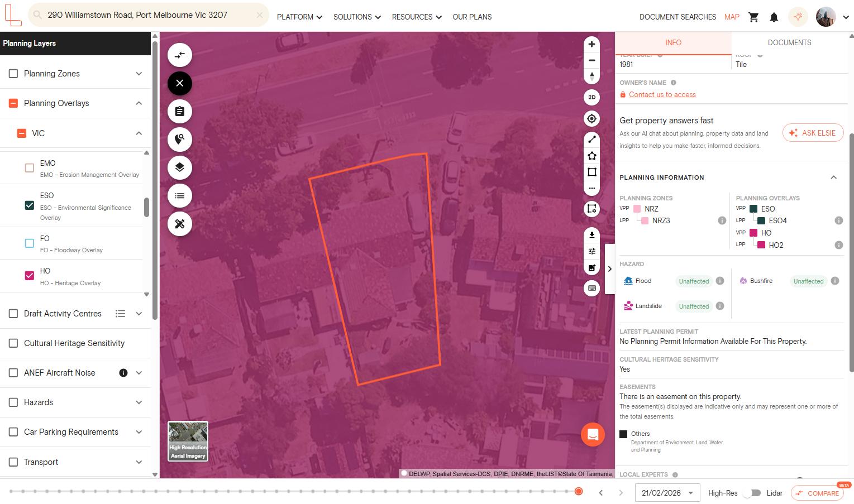Image resolution: width=854 pixels, height=504 pixels.
Task: Uncheck the HO Heritage Overlay checkbox
Action: point(30,276)
